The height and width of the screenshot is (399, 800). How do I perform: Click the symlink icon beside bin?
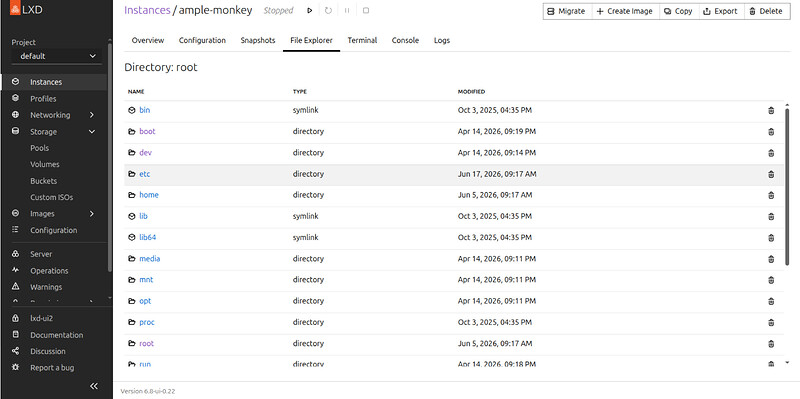pyautogui.click(x=132, y=110)
